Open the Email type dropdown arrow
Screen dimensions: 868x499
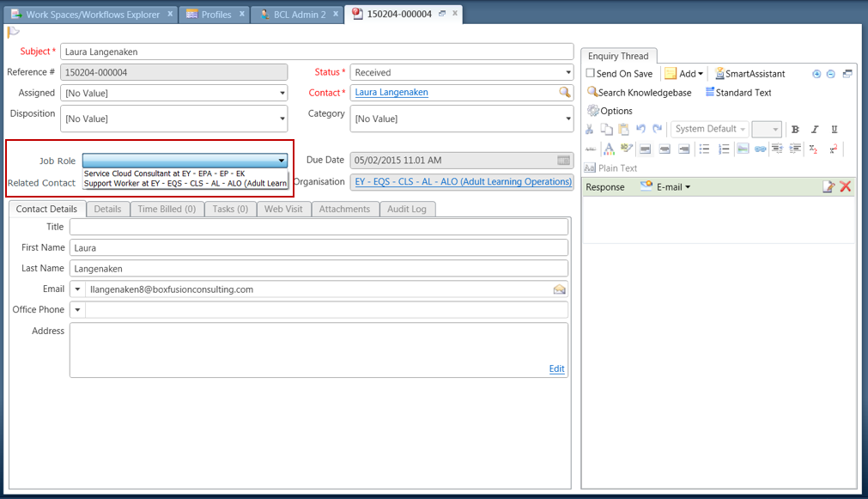77,289
